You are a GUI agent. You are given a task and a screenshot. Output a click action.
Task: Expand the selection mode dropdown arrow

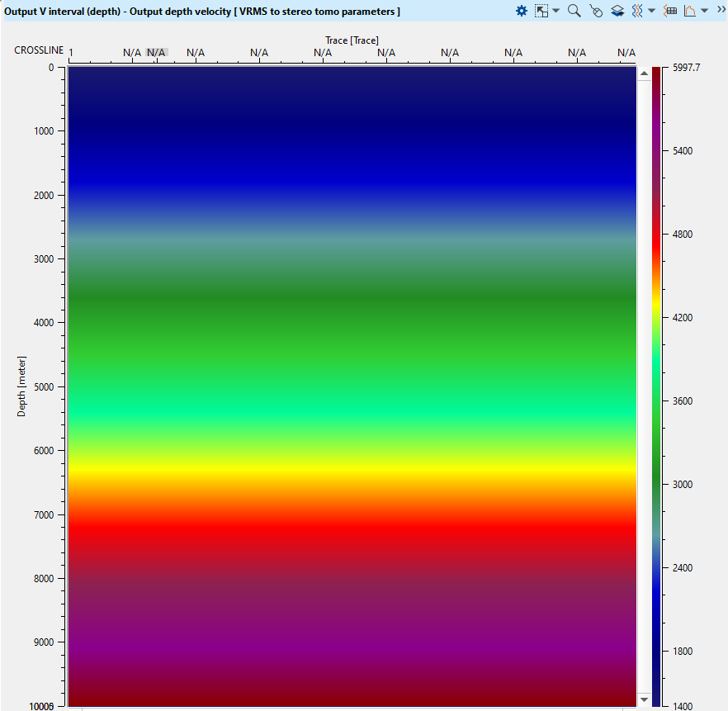tap(555, 11)
